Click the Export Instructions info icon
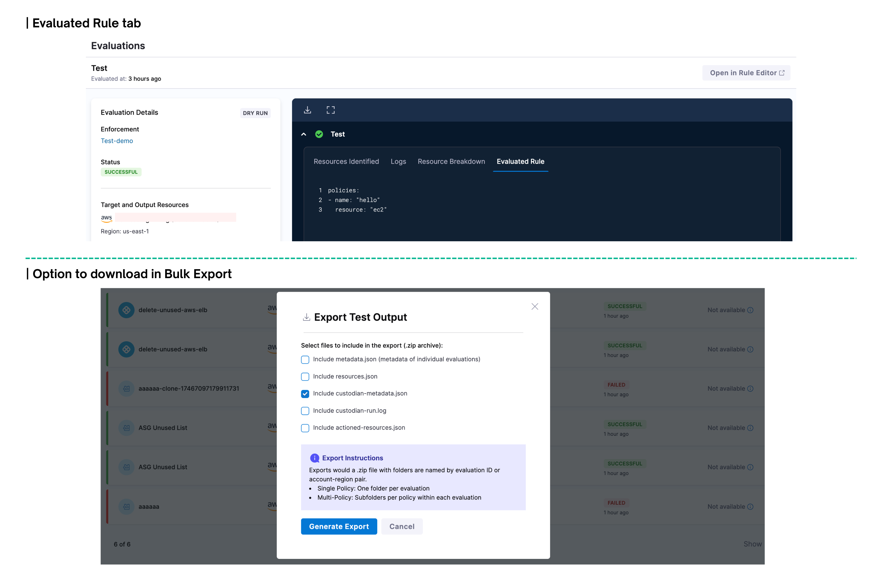Image resolution: width=882 pixels, height=588 pixels. (x=315, y=458)
